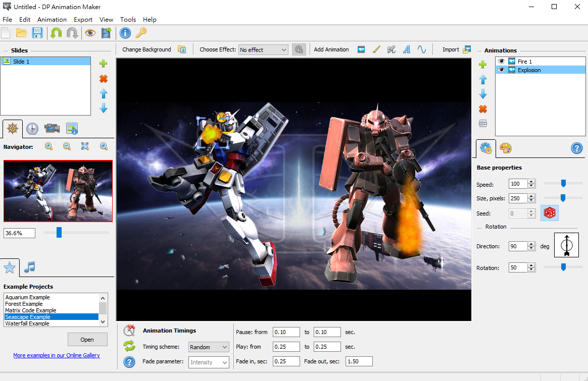Follow the Online Gallery link
The image size is (588, 381).
[57, 355]
